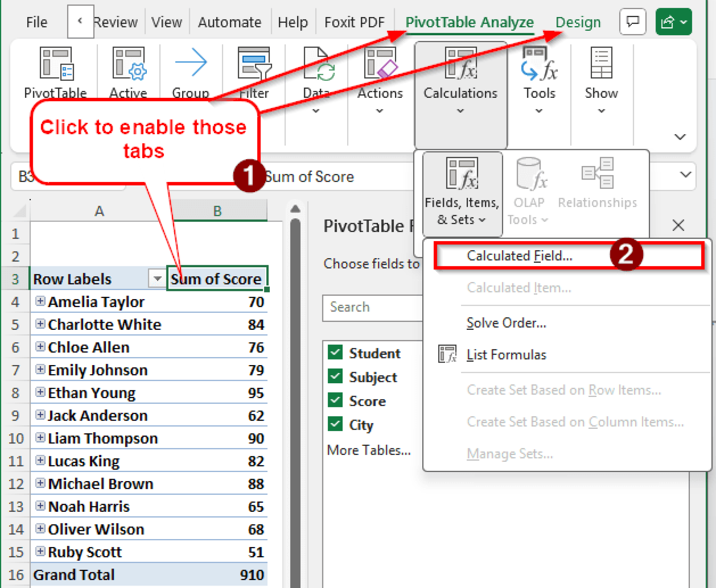
Task: Select the Filter icon
Action: pyautogui.click(x=253, y=66)
